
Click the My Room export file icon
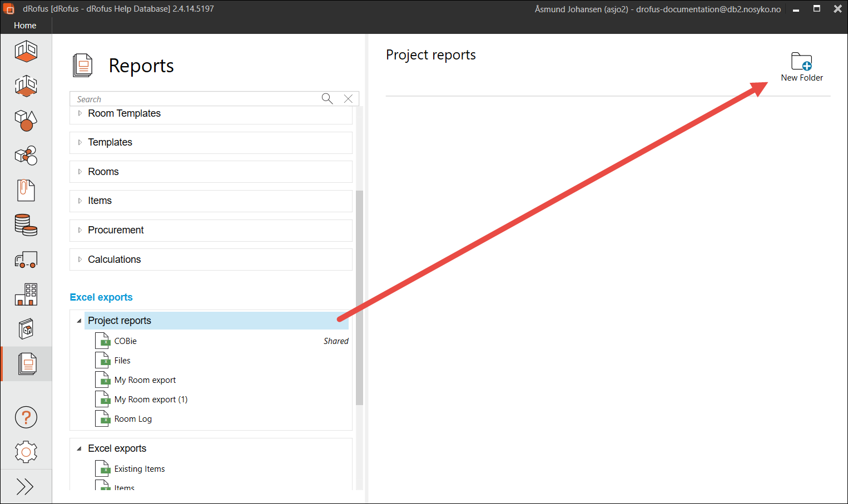point(102,380)
